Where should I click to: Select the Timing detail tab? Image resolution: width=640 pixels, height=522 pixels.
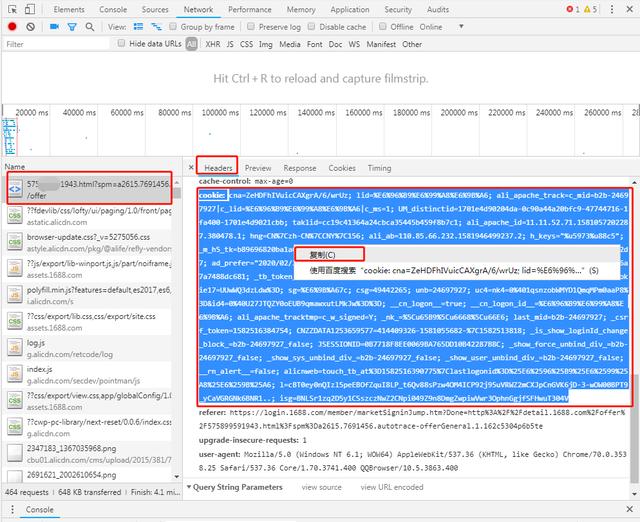[x=379, y=168]
